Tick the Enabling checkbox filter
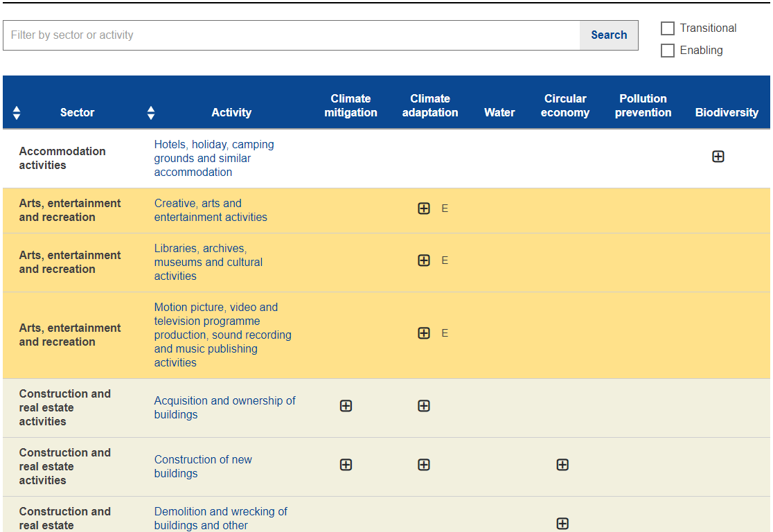Screen dimensions: 773x532 [x=668, y=51]
